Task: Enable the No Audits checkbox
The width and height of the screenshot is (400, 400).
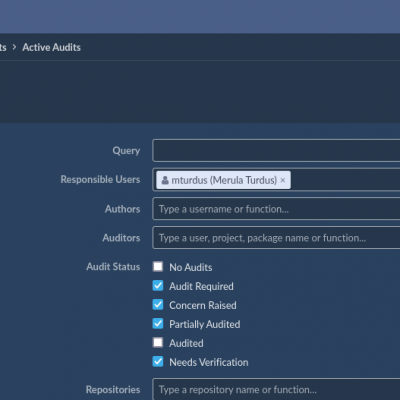Action: tap(158, 267)
